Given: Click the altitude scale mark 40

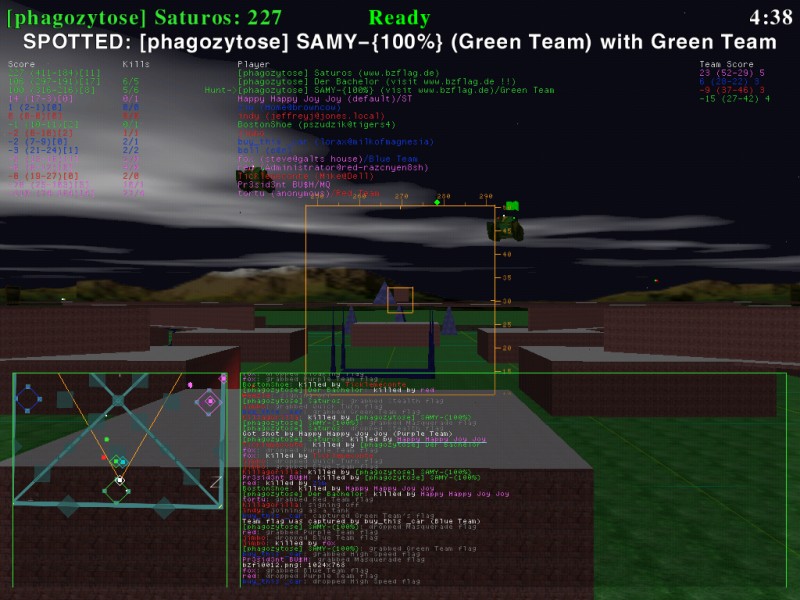Looking at the screenshot, I should point(508,254).
